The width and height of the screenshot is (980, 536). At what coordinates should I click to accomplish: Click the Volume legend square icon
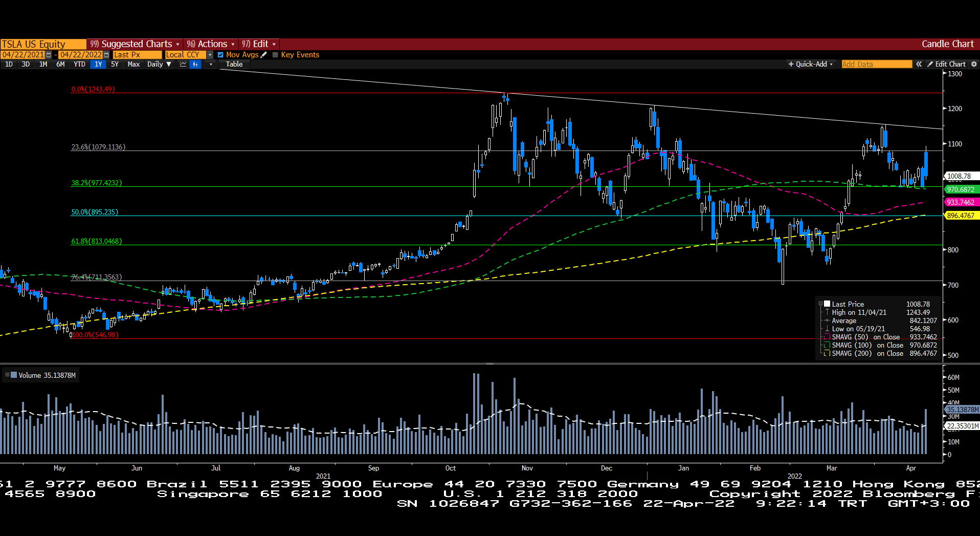click(x=14, y=375)
